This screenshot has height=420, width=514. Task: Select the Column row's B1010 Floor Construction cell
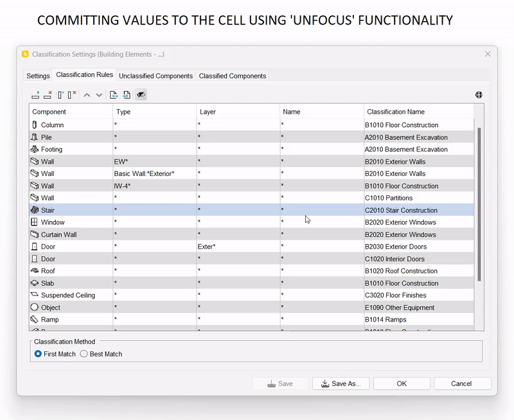click(x=419, y=125)
